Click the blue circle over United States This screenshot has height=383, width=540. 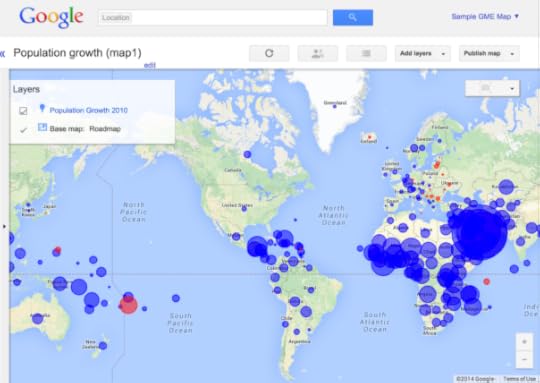[244, 209]
